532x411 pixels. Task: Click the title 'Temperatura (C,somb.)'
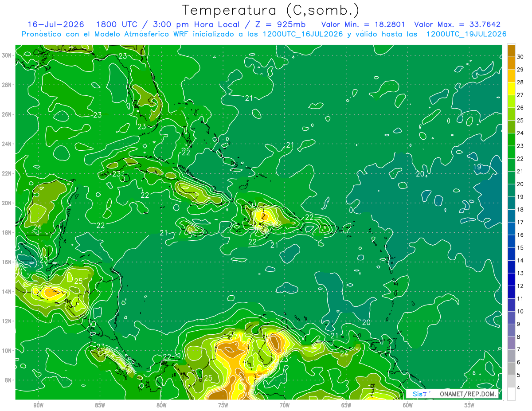pos(270,10)
